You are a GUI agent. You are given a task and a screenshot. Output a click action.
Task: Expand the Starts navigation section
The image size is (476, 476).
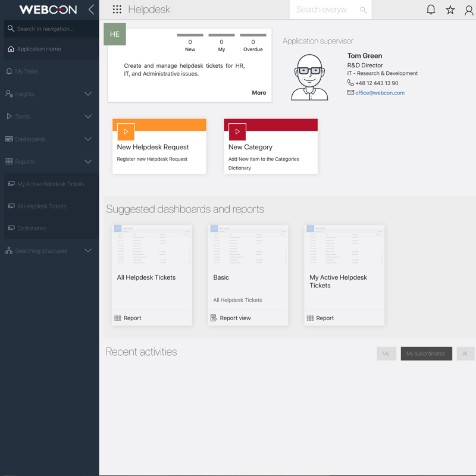click(88, 117)
